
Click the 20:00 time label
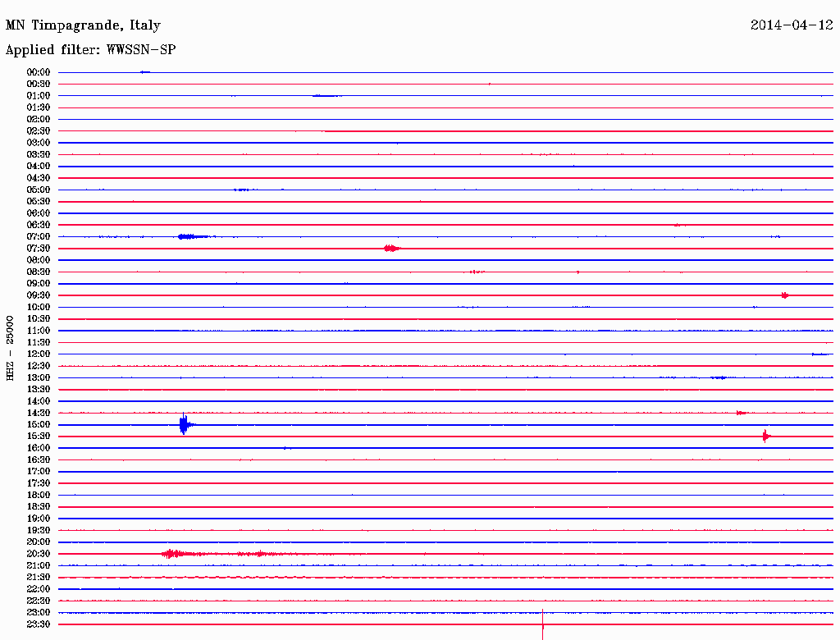(39, 542)
